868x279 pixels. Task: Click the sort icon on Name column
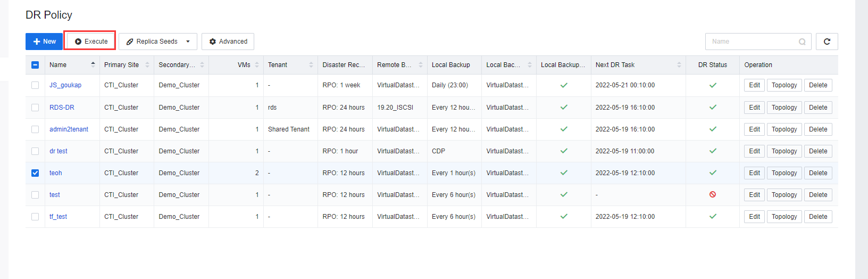[x=93, y=64]
